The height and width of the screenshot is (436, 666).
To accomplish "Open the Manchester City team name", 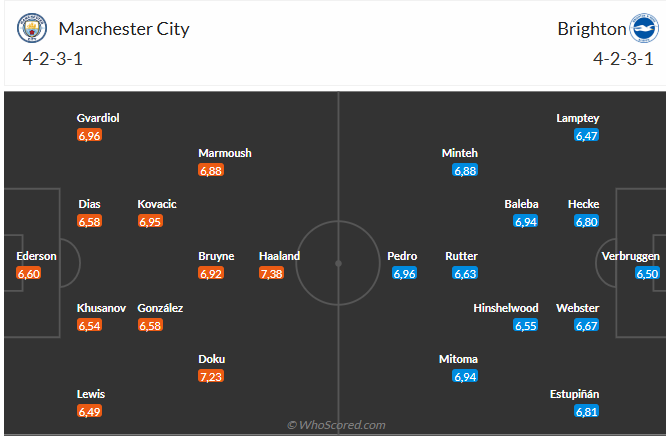I will [124, 29].
